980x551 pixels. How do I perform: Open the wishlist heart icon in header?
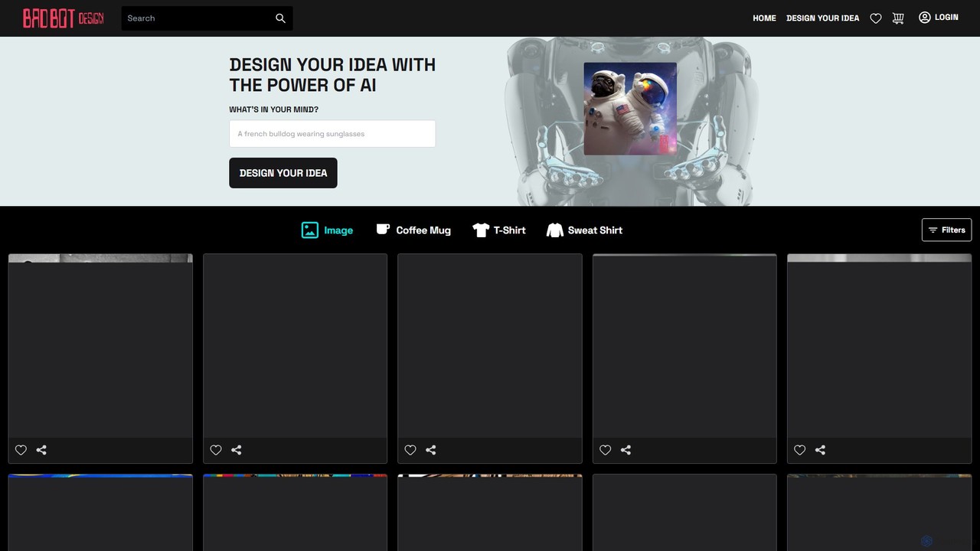click(x=876, y=18)
